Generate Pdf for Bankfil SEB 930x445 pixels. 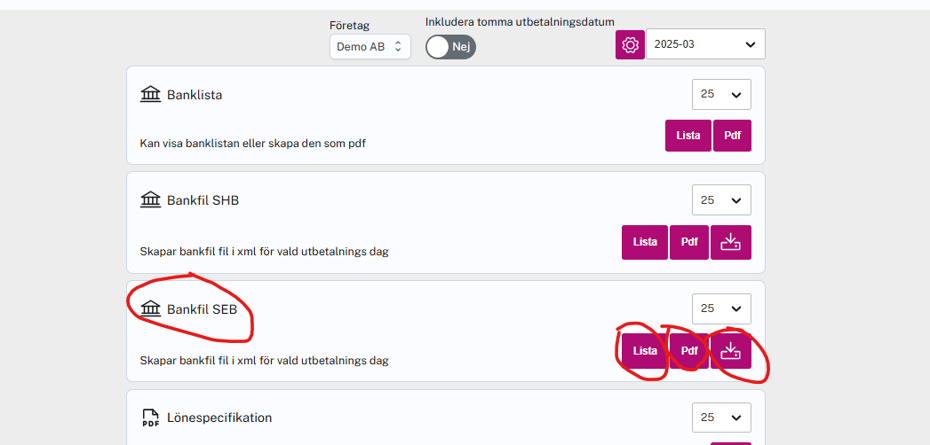[689, 351]
